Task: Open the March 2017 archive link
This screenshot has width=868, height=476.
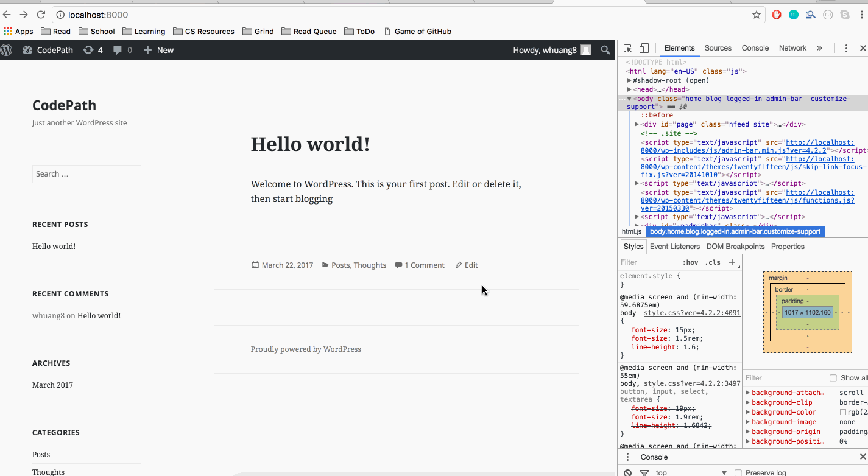Action: click(52, 385)
